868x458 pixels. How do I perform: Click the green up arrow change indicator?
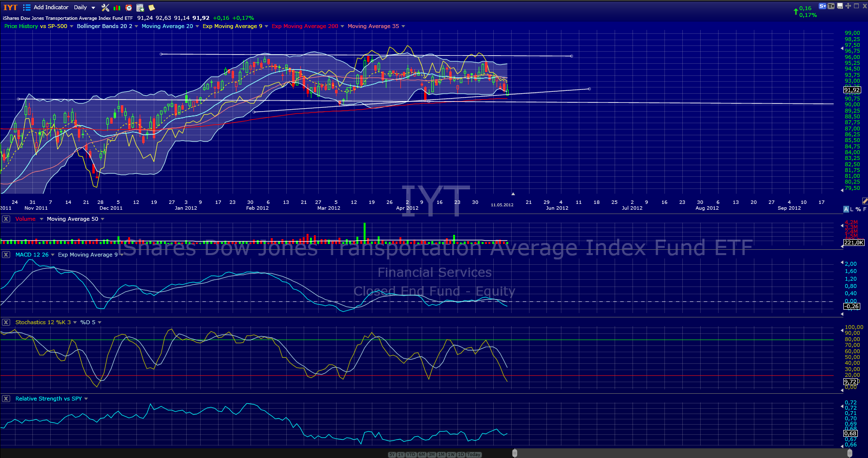(x=796, y=12)
